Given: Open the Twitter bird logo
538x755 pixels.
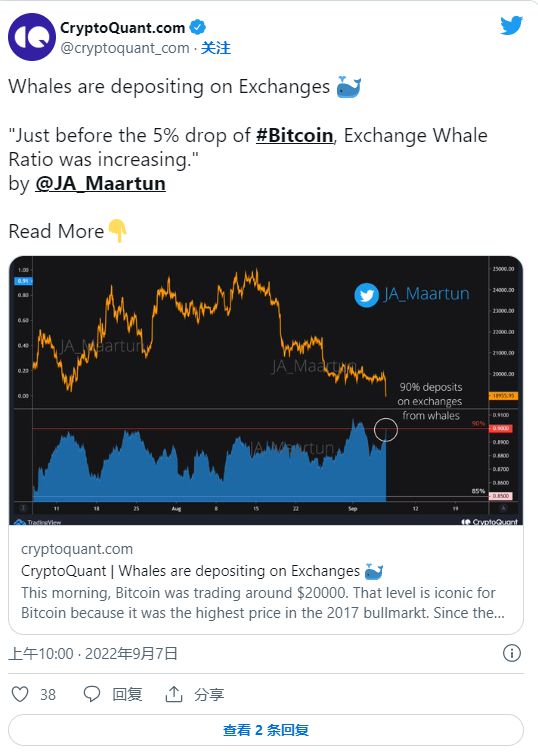Looking at the screenshot, I should 512,26.
